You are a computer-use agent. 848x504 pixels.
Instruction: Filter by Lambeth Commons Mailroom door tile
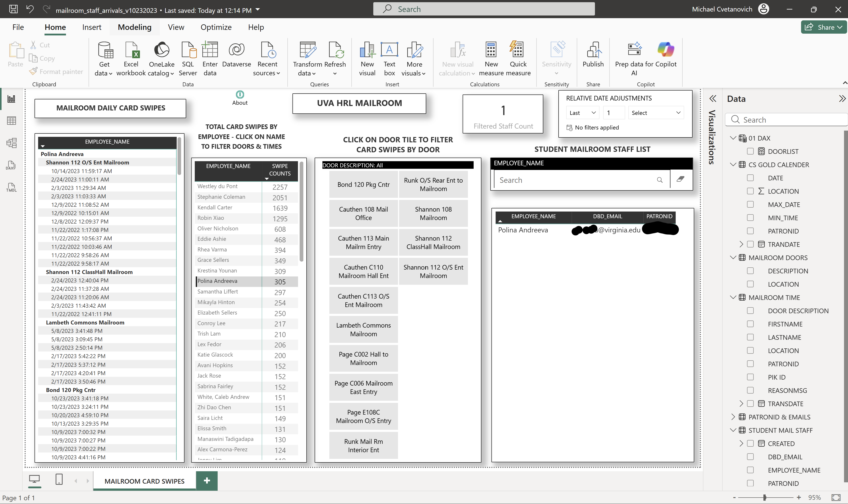pyautogui.click(x=364, y=329)
